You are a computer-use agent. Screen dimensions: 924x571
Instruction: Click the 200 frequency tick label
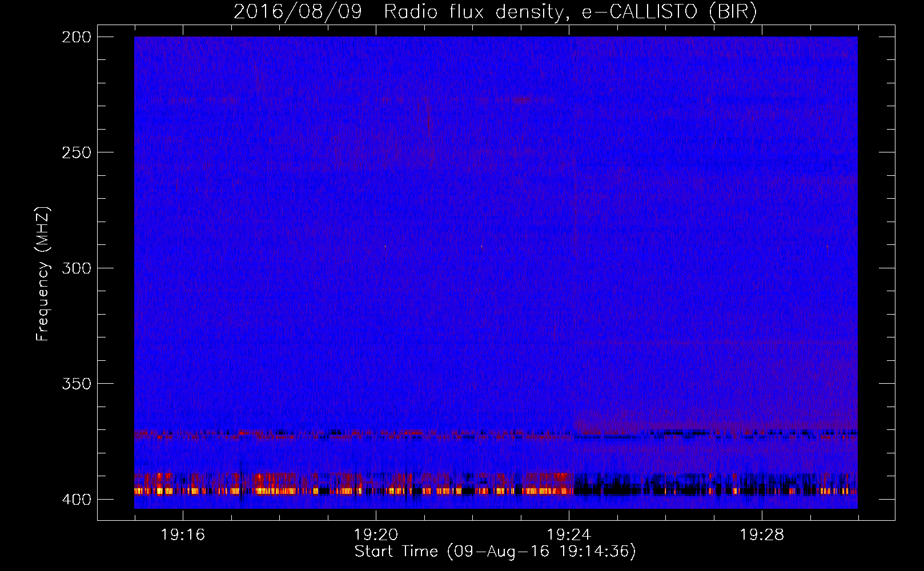pos(76,37)
